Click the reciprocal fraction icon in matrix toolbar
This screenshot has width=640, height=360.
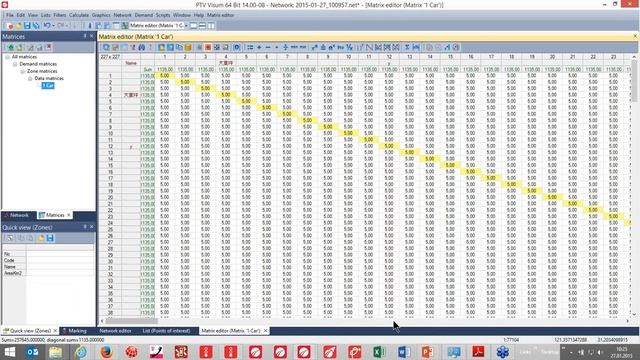349,47
